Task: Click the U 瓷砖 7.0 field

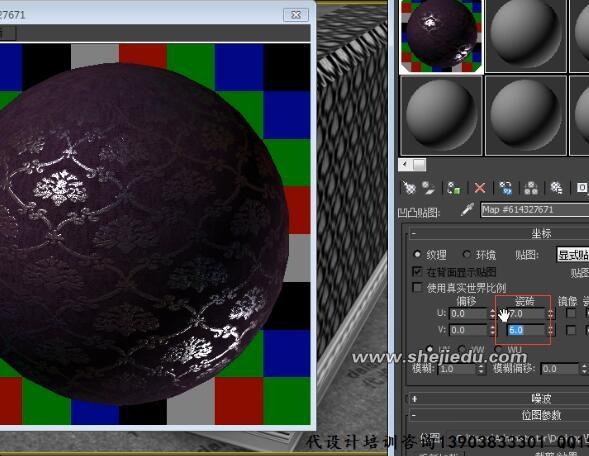Action: 526,314
